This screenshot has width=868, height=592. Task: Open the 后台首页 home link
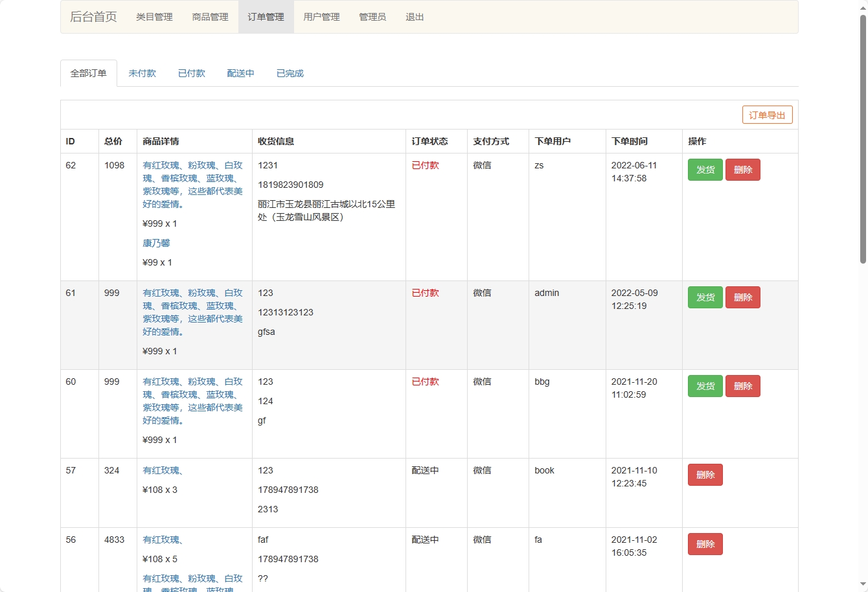pyautogui.click(x=93, y=17)
